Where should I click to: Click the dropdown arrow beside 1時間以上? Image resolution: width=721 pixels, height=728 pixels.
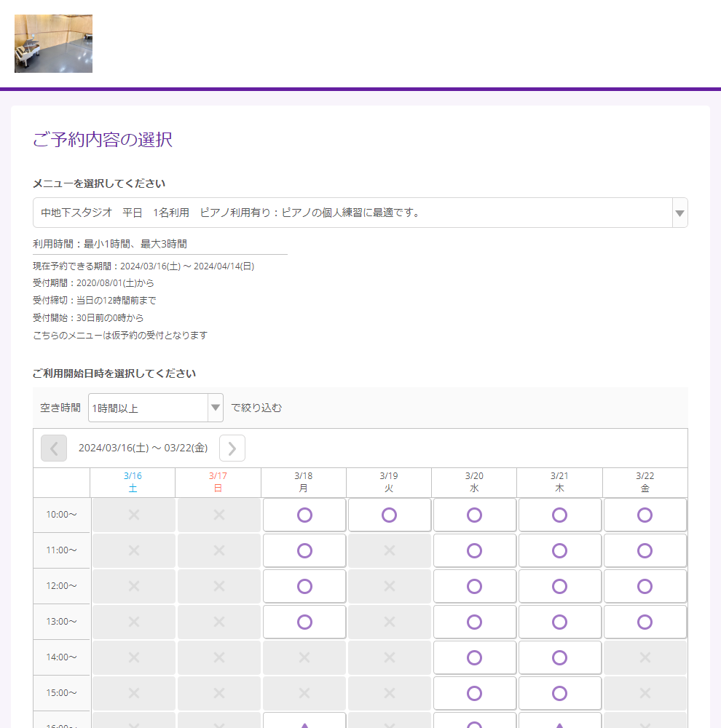(215, 408)
